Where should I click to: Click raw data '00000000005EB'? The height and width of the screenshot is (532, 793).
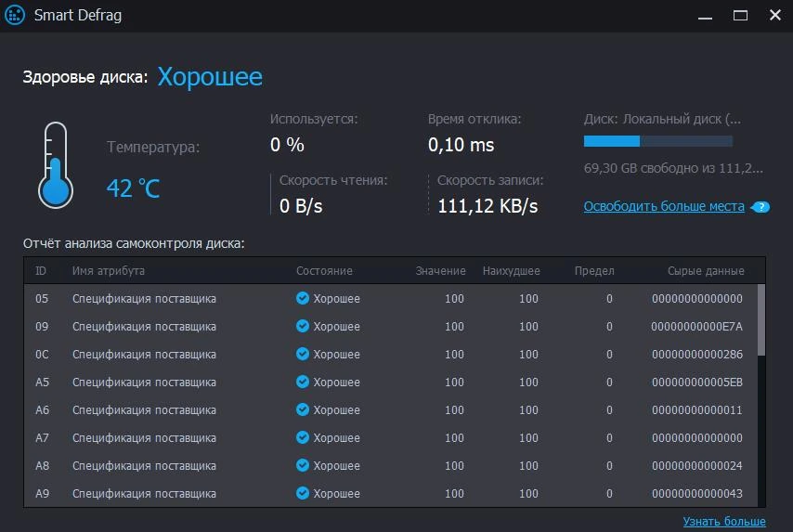point(697,383)
